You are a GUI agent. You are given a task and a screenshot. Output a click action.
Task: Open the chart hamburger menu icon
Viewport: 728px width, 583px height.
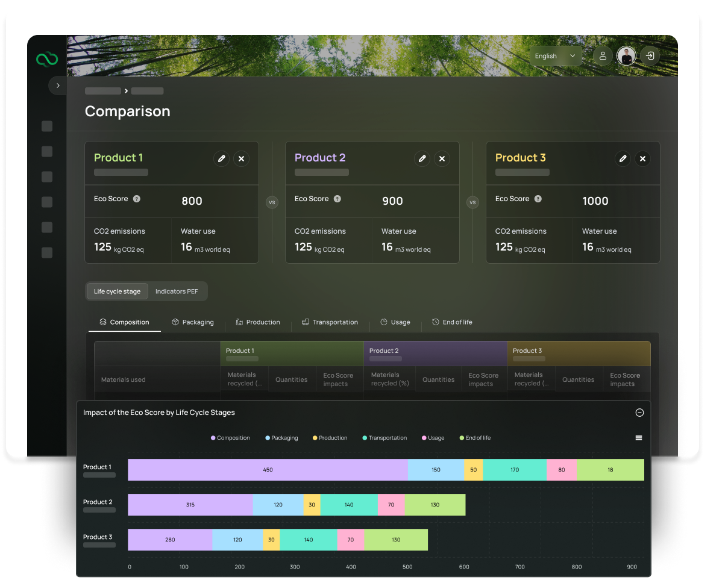(639, 438)
